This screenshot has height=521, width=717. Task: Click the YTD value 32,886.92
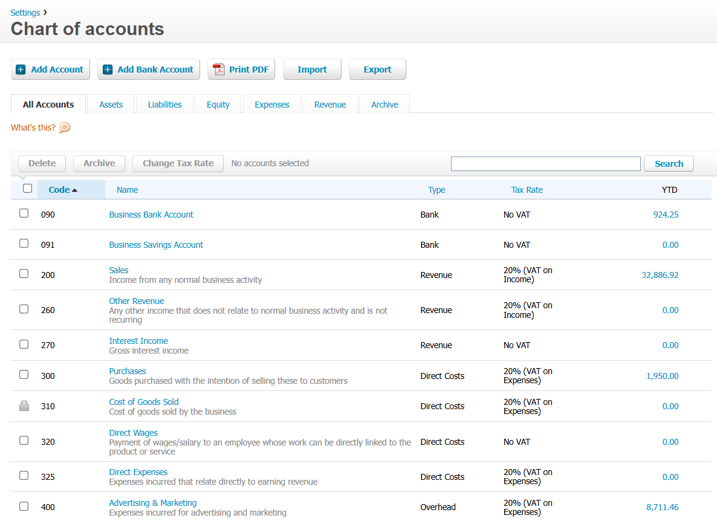[660, 275]
